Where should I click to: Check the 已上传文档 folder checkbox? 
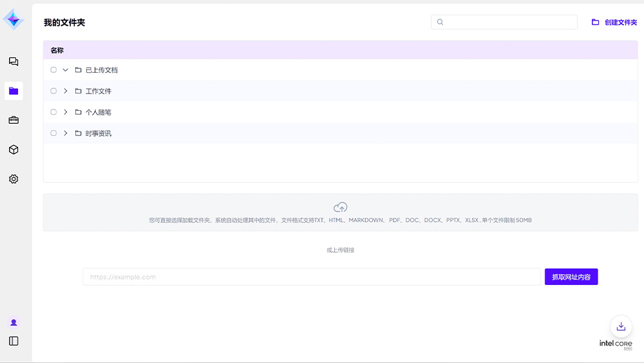[x=53, y=70]
